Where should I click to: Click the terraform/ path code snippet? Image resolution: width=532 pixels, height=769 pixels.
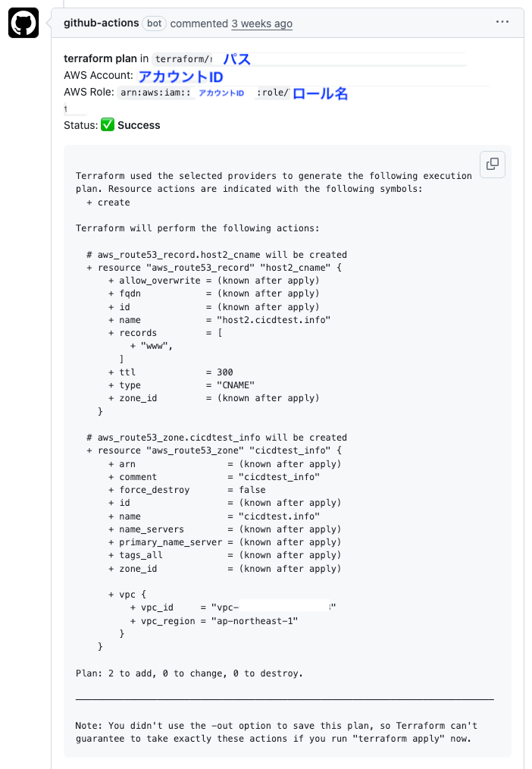tap(183, 59)
